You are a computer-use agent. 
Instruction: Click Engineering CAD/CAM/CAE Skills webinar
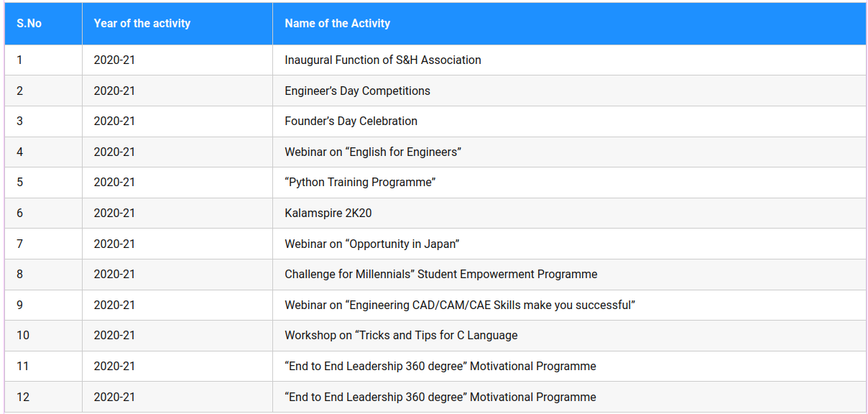[460, 305]
